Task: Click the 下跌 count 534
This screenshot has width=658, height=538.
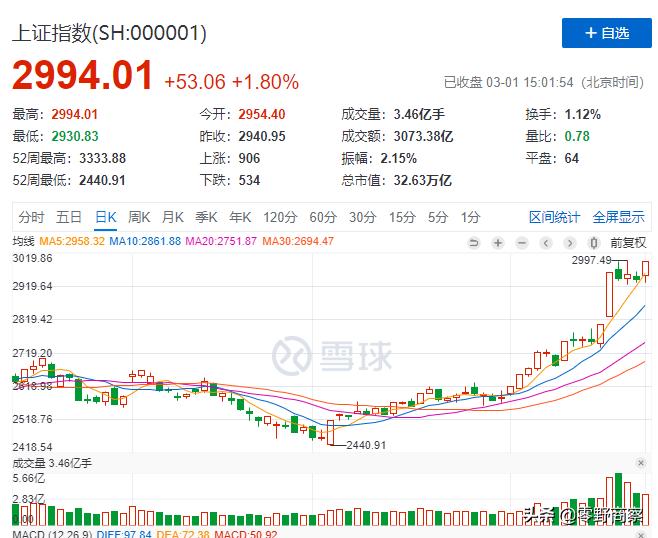Action: pyautogui.click(x=249, y=180)
